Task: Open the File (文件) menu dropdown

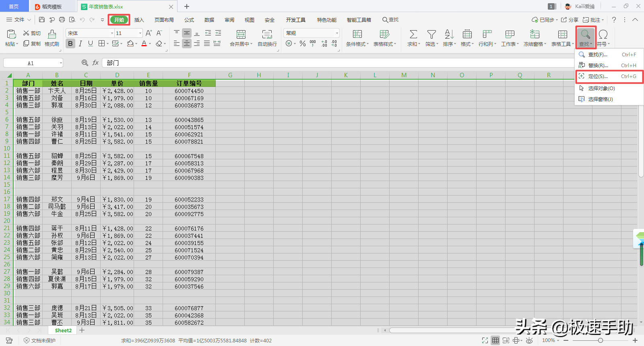Action: coord(19,19)
